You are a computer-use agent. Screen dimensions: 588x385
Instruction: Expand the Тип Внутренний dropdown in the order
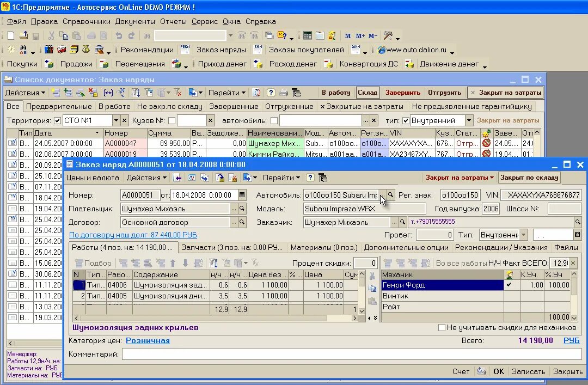[x=524, y=235]
